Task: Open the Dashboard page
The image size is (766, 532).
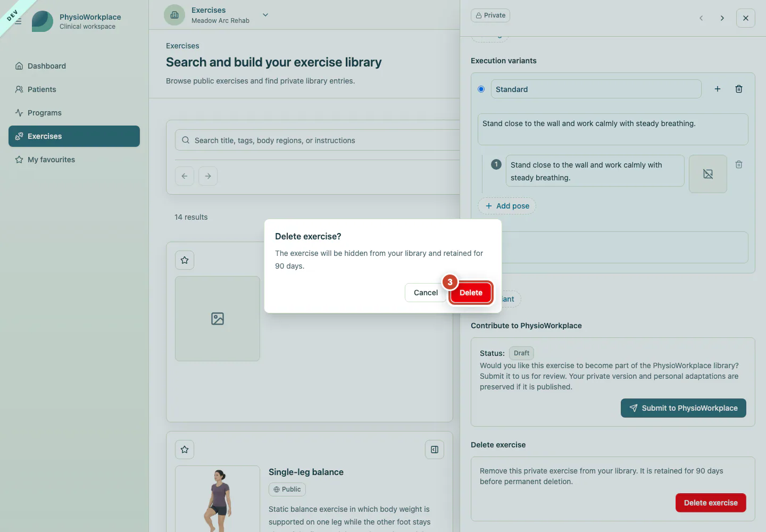Action: point(74,66)
